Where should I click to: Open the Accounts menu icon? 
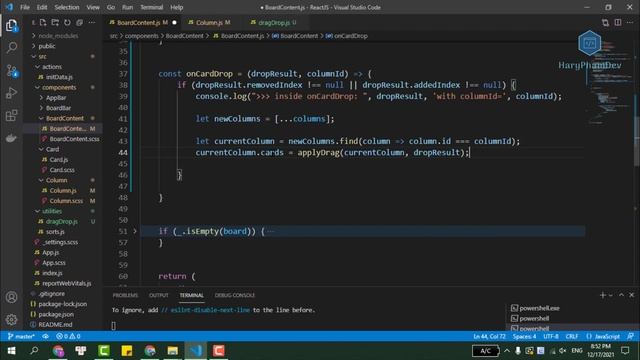11,297
